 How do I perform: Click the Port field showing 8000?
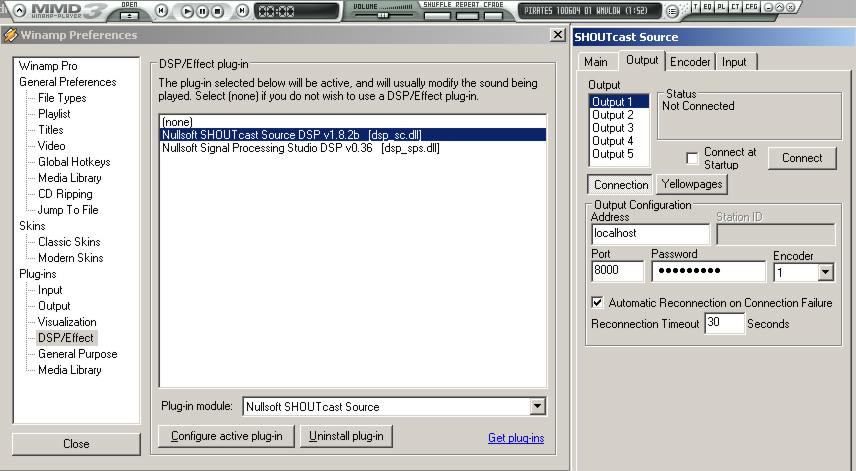pos(617,271)
